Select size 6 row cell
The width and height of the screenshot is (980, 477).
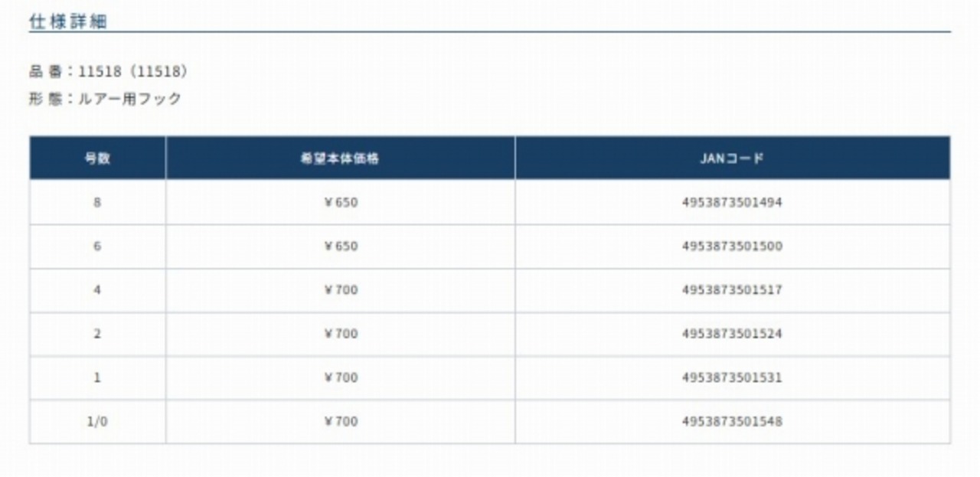(97, 247)
